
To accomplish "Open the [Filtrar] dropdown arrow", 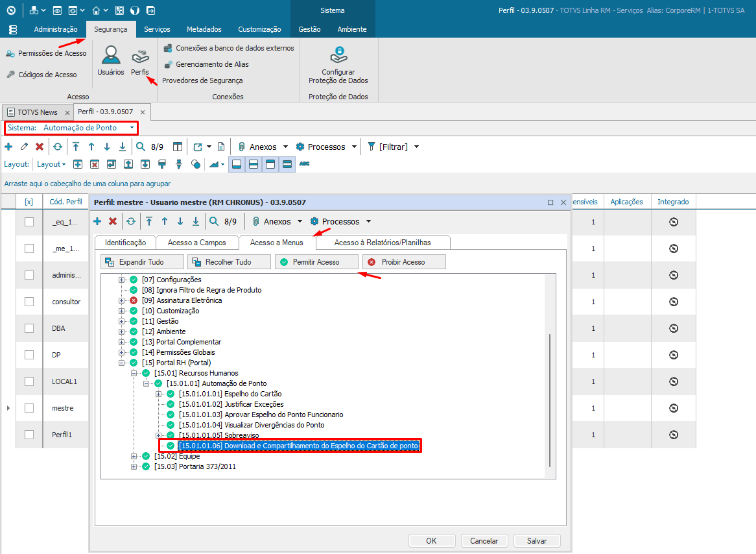I will pyautogui.click(x=416, y=147).
